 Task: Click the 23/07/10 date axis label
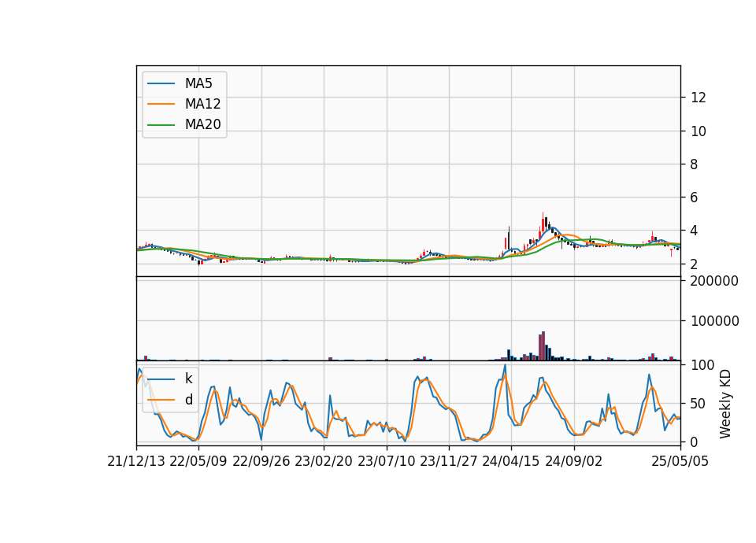click(x=386, y=461)
